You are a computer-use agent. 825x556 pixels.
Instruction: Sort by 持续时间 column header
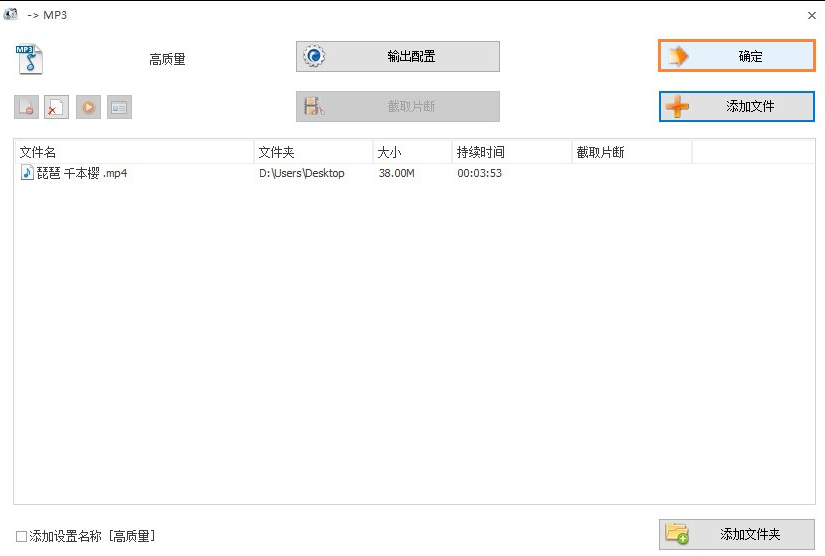(512, 153)
